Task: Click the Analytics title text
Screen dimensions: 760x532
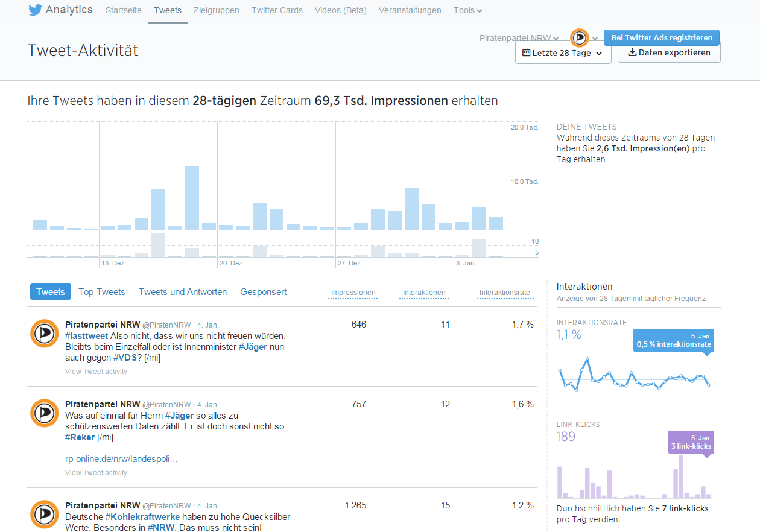Action: [x=69, y=10]
